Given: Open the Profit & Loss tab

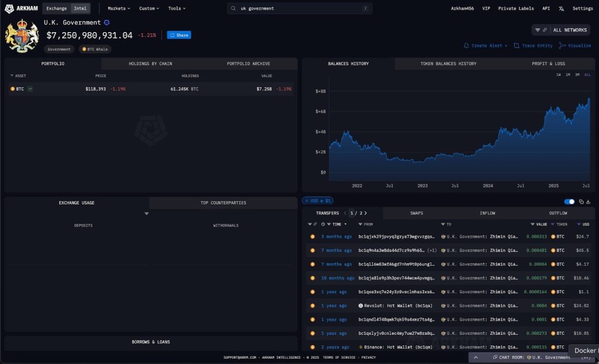Looking at the screenshot, I should click(x=548, y=64).
